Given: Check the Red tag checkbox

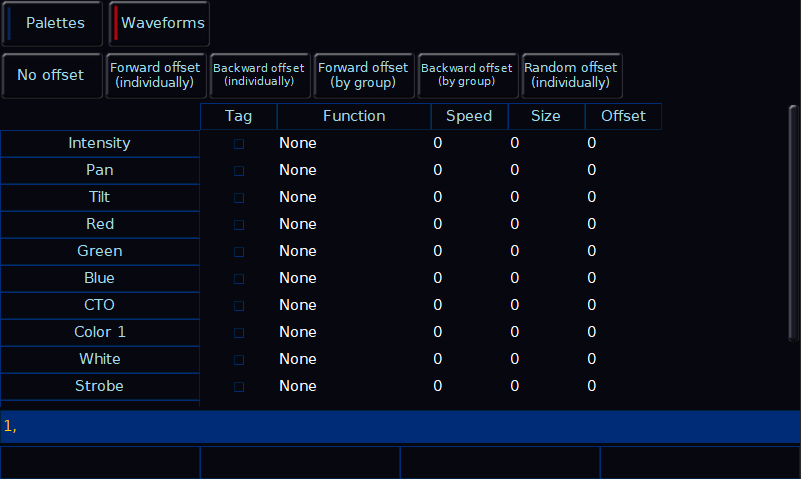Looking at the screenshot, I should pyautogui.click(x=239, y=225).
